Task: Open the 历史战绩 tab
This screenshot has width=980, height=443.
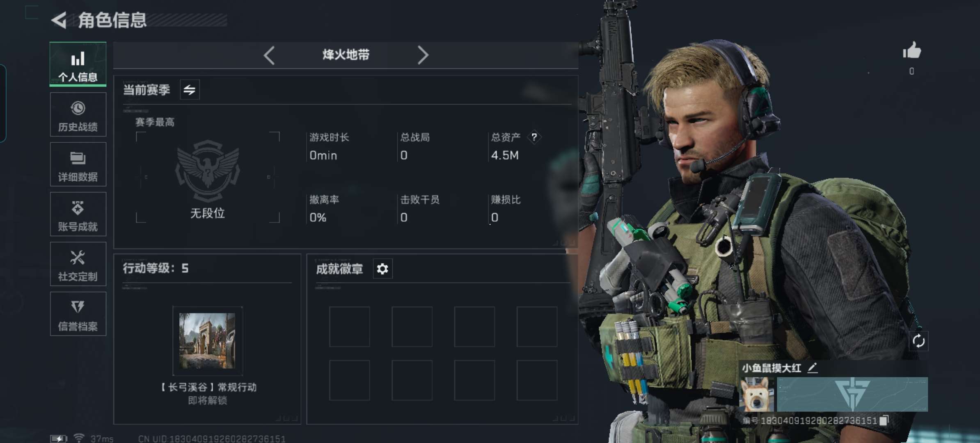Action: click(78, 114)
